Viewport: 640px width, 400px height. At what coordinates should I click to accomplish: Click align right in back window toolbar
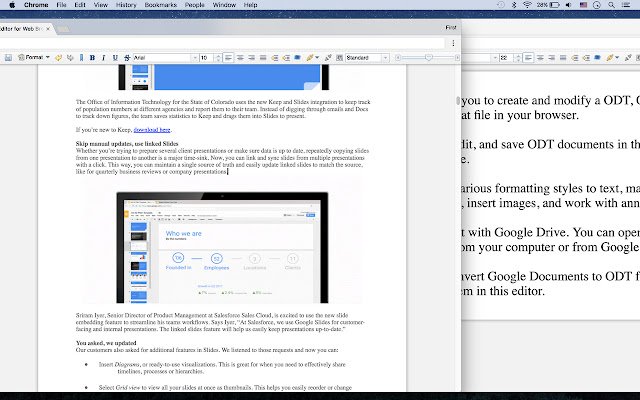(551, 58)
